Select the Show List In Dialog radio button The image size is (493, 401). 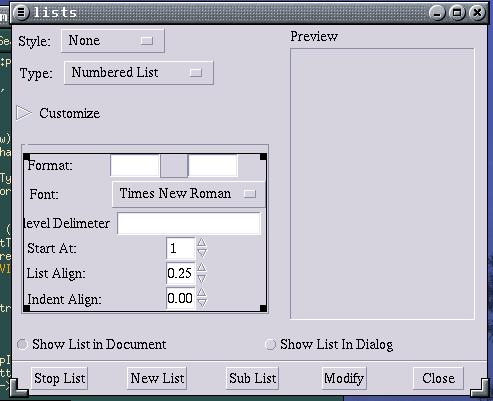click(270, 344)
